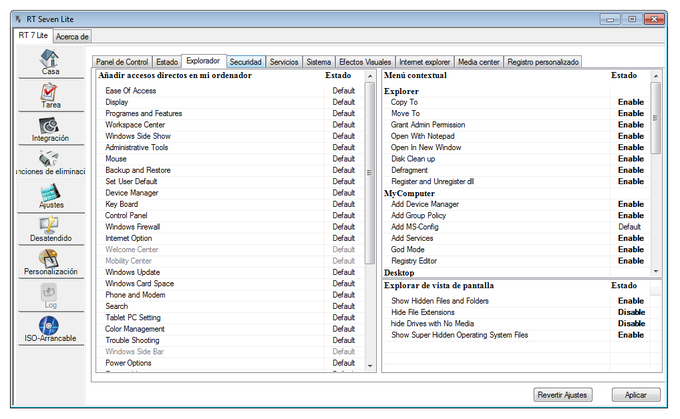Toggle Grant Admin Permission state
Viewport: 680px width, 419px height.
(631, 124)
